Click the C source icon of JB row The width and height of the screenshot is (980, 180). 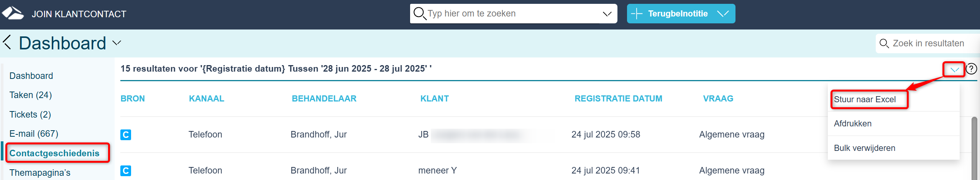click(126, 135)
